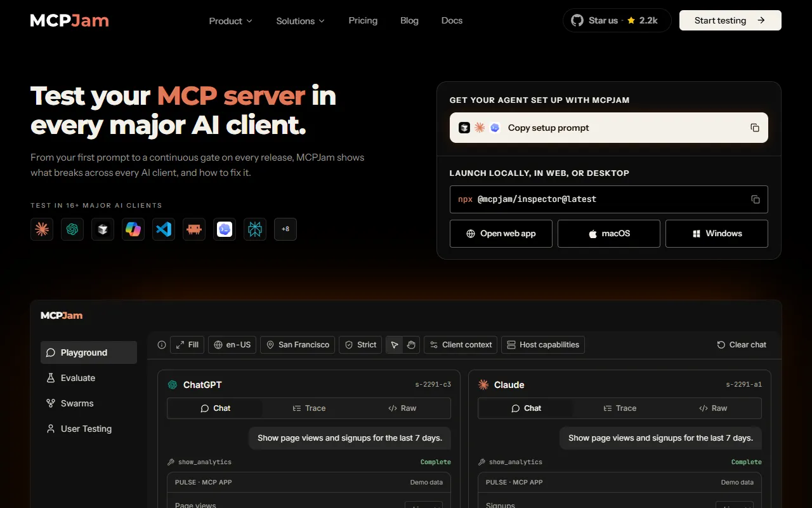Click the MCPJam logo in header
812x508 pixels.
coord(70,20)
